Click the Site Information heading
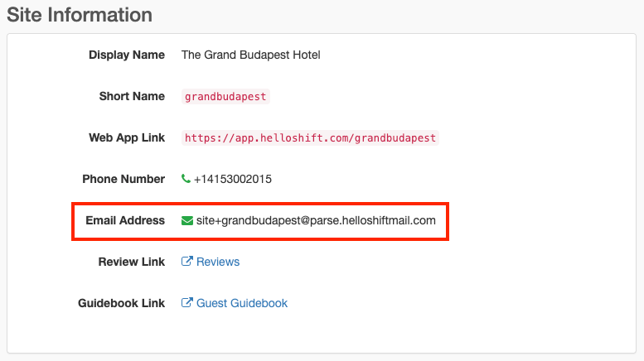Viewport: 644px width, 361px height. 80,15
